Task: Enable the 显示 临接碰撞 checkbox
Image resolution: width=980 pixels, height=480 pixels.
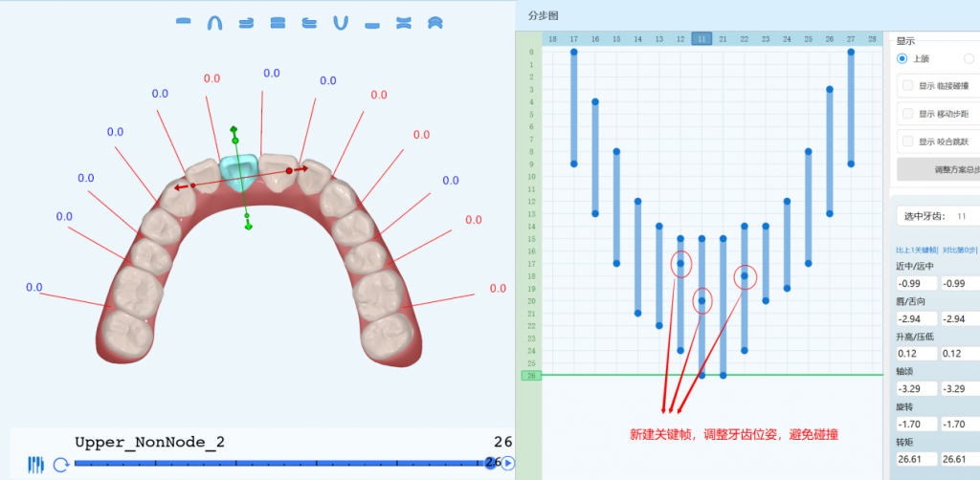Action: tap(908, 86)
